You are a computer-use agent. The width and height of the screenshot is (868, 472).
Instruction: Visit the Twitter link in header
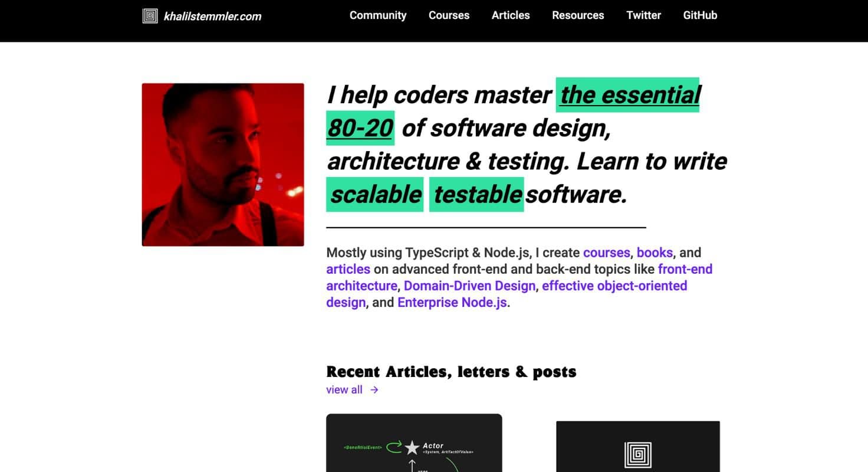click(643, 15)
